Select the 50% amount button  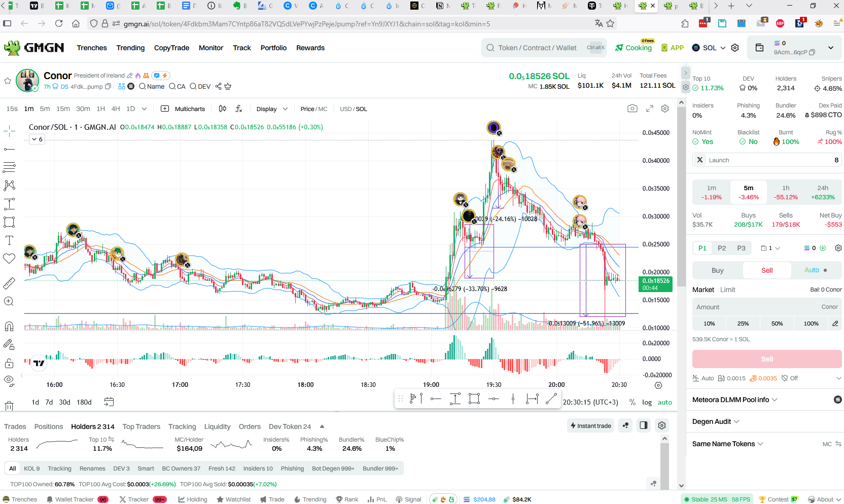coord(777,323)
